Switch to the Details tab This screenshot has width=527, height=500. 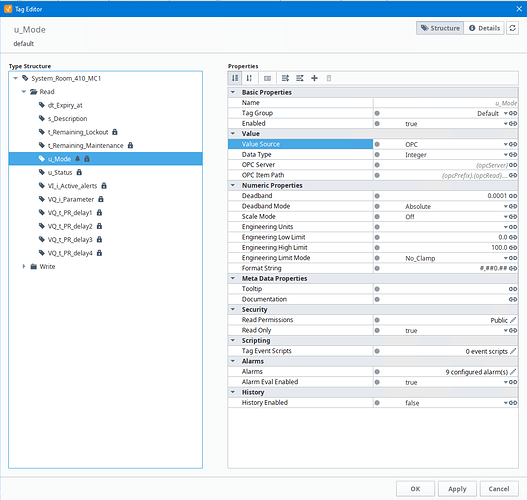tap(484, 28)
